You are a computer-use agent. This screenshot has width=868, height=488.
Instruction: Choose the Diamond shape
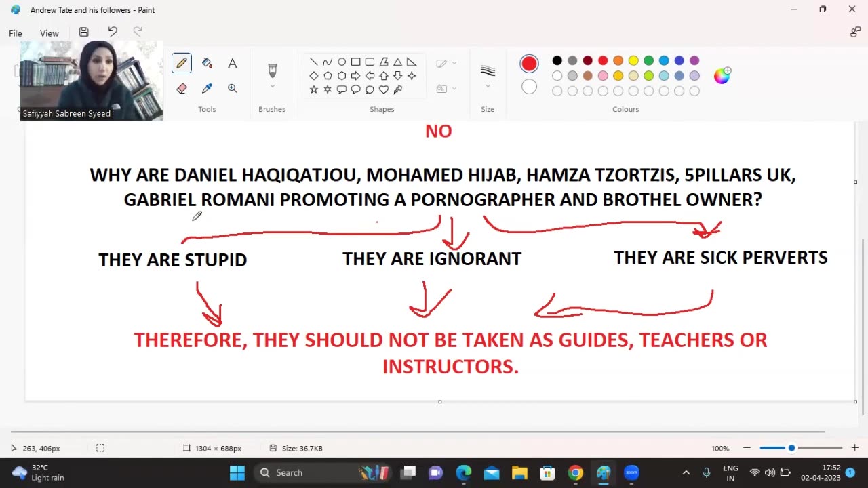tap(314, 76)
